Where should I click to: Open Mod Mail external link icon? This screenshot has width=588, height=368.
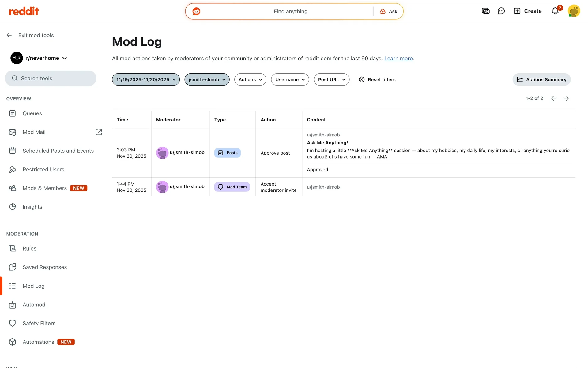(99, 132)
